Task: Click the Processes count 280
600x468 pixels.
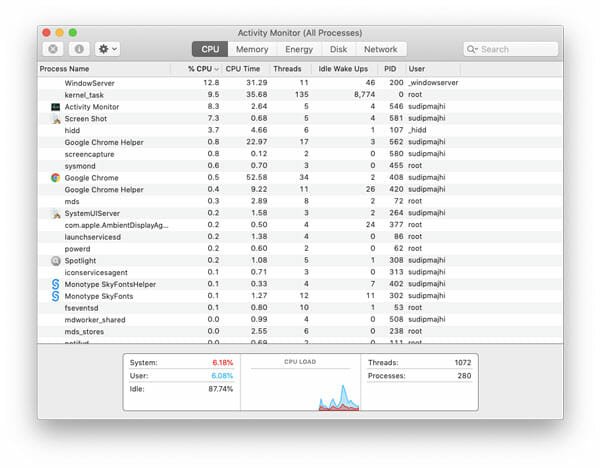Action: [x=464, y=376]
